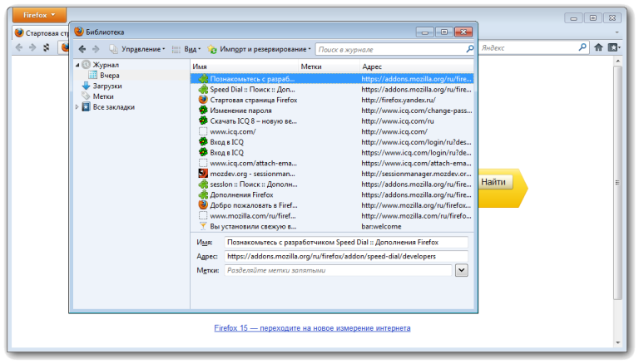Click the tab list dropdown arrow

(617, 32)
